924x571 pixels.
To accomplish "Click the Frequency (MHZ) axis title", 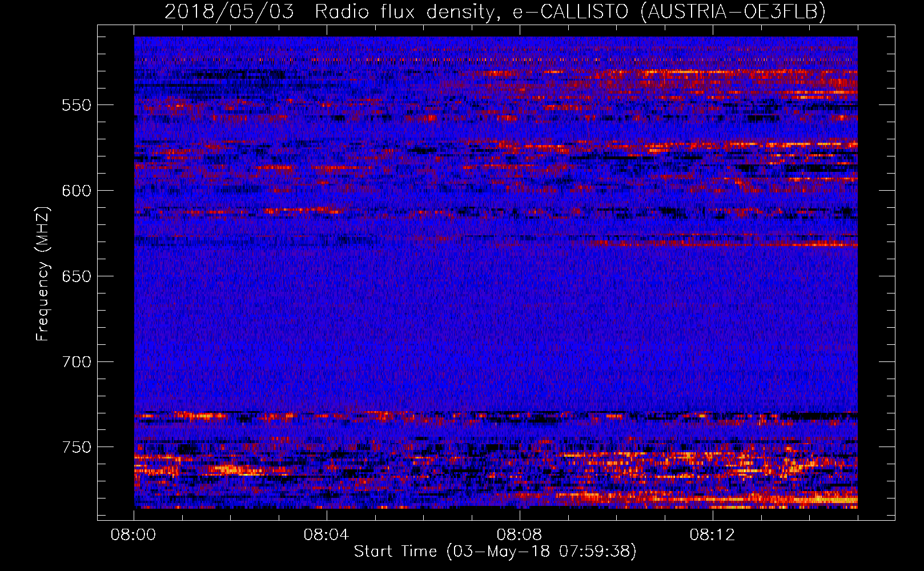I will [43, 274].
